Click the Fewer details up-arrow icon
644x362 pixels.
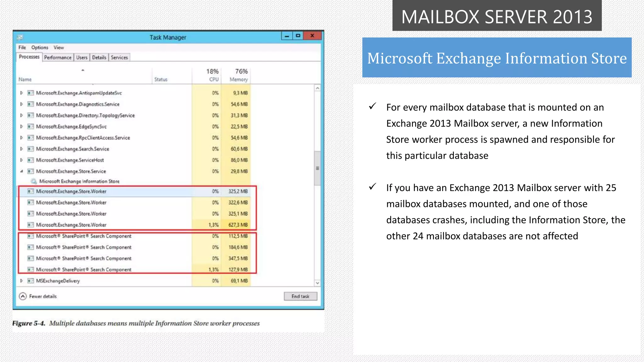tap(23, 296)
